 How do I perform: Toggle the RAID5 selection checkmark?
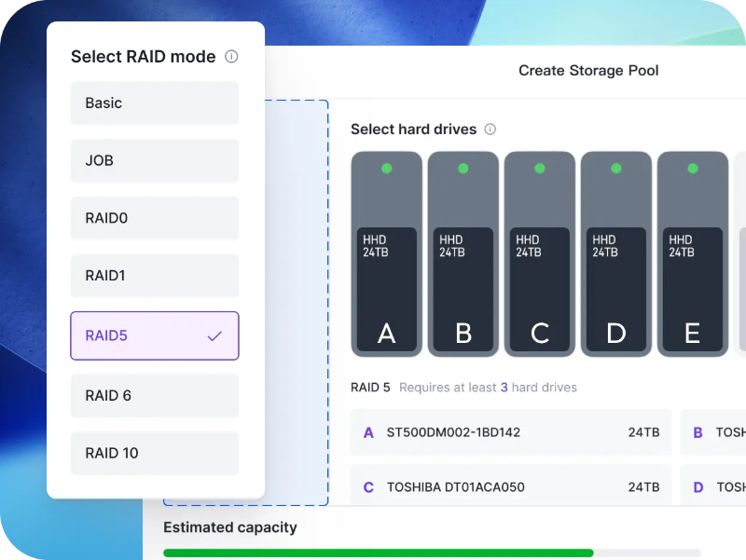(x=214, y=335)
